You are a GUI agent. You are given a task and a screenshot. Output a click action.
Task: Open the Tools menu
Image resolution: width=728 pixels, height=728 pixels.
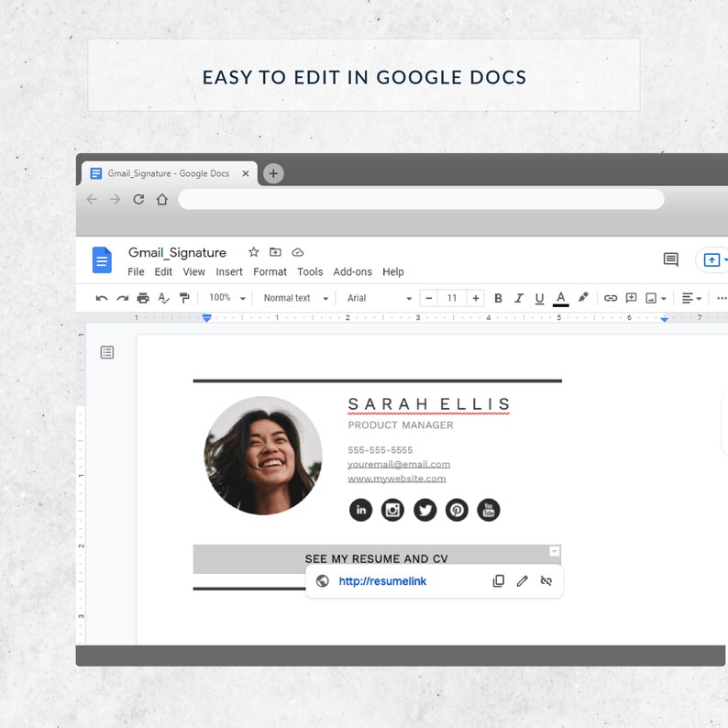310,271
